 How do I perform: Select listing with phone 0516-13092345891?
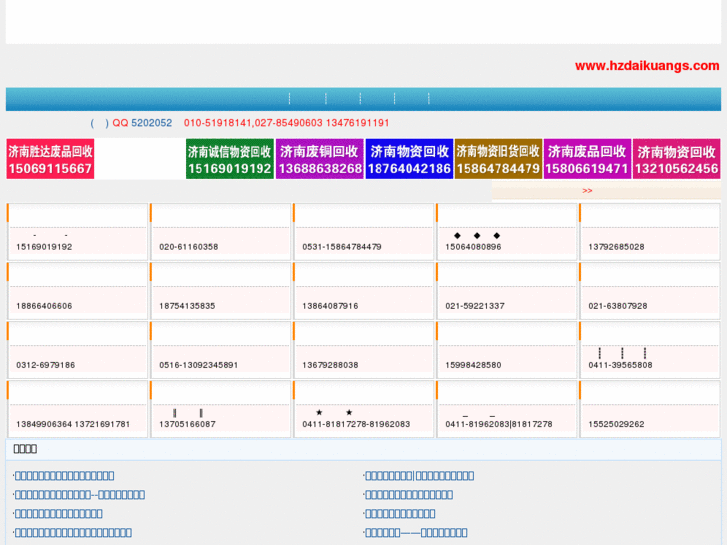[x=221, y=350]
